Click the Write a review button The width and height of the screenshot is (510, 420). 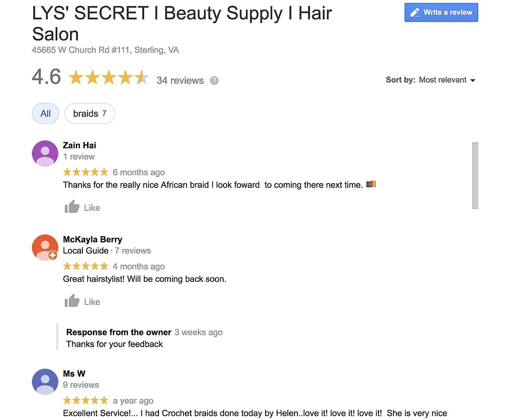pyautogui.click(x=441, y=12)
